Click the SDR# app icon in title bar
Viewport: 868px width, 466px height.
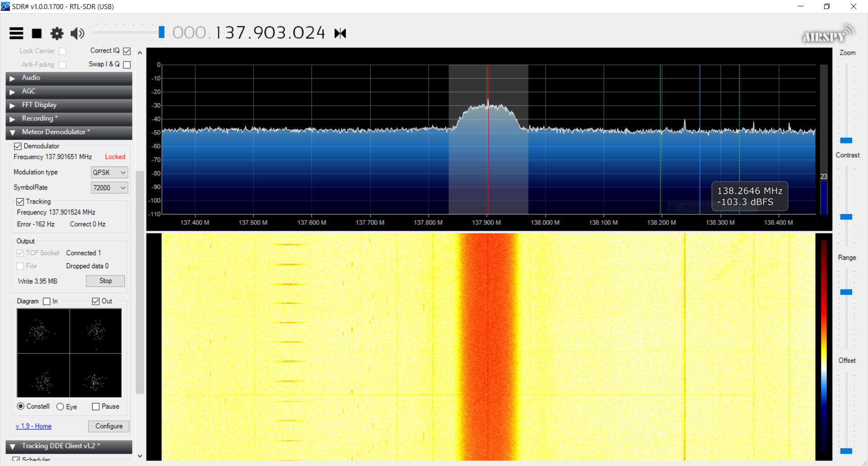[5, 6]
